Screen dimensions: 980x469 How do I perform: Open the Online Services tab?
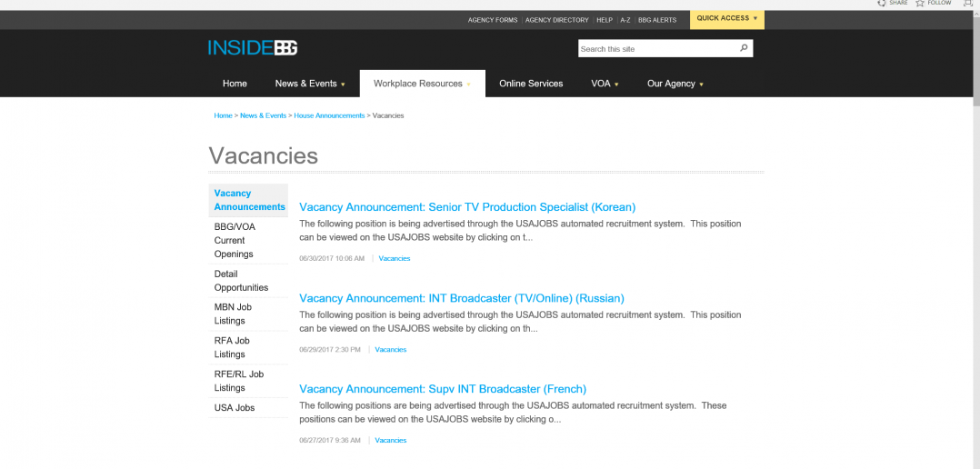pyautogui.click(x=531, y=84)
